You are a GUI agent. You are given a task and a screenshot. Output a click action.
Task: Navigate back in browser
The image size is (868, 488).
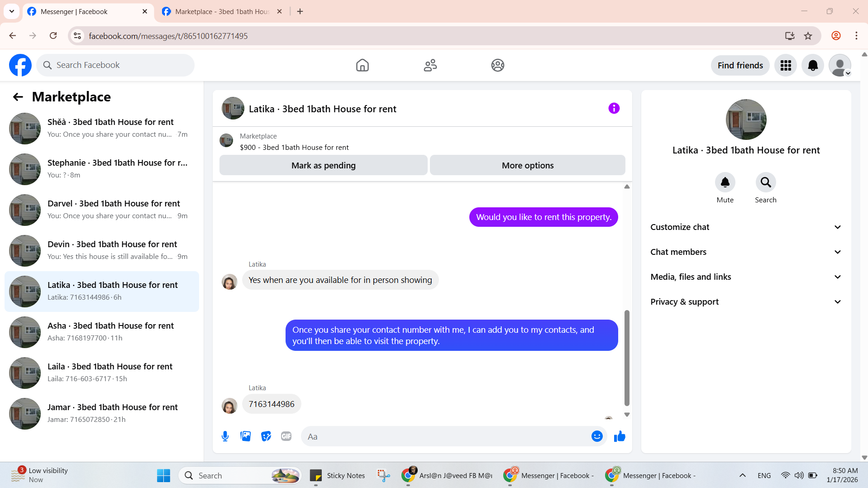point(13,36)
